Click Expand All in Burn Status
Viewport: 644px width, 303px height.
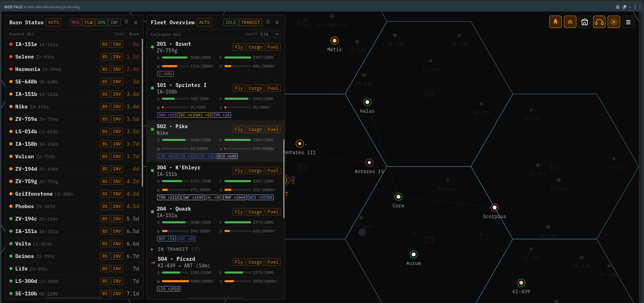coord(22,34)
